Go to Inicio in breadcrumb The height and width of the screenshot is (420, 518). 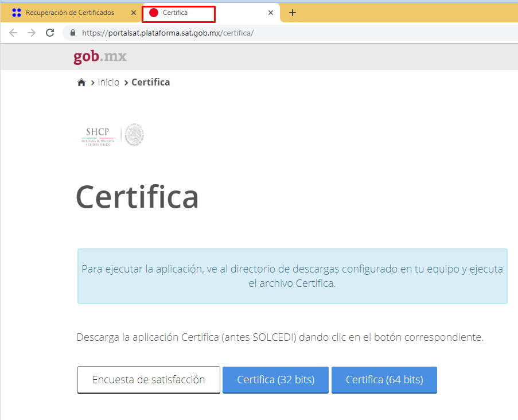point(108,82)
